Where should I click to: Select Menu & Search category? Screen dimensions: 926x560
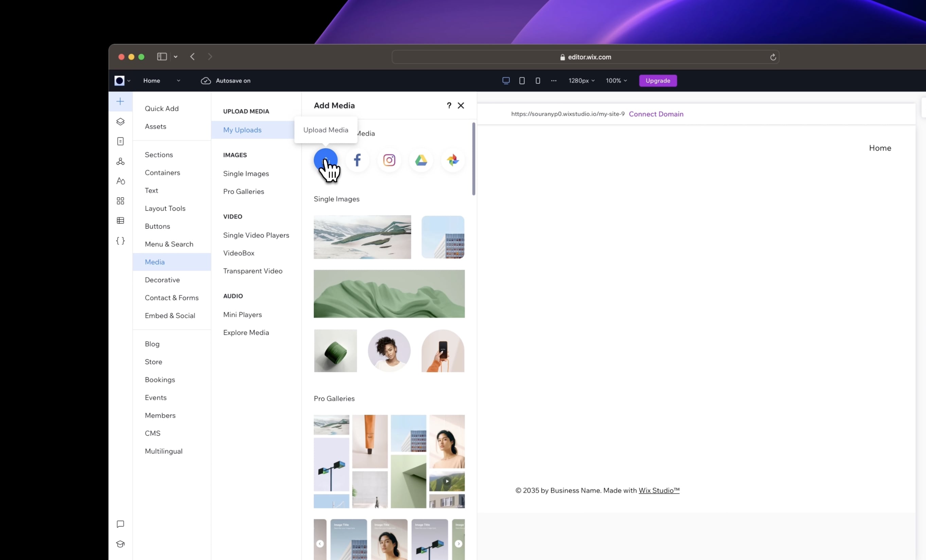click(169, 244)
